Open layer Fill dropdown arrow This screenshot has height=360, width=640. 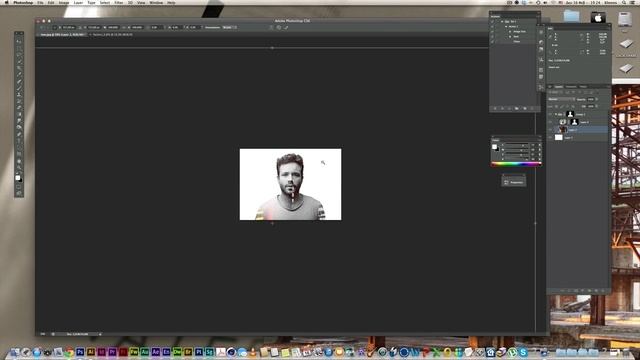[597, 106]
